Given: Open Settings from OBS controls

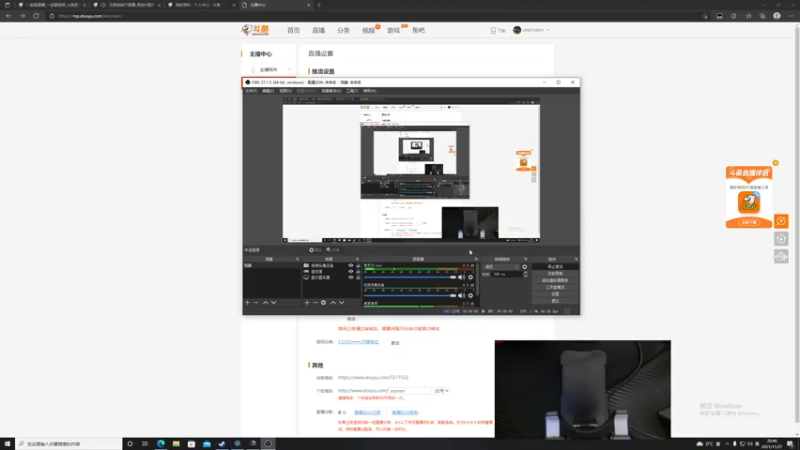Looking at the screenshot, I should 555,294.
